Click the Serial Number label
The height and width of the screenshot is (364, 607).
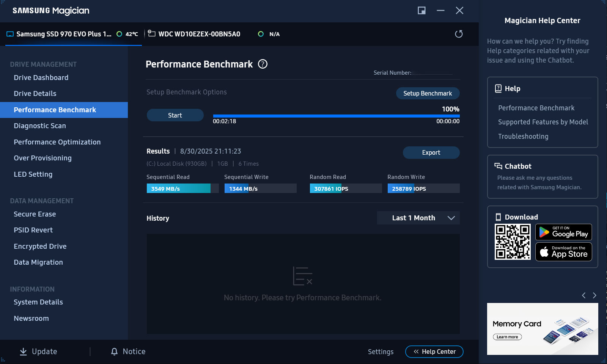(392, 73)
